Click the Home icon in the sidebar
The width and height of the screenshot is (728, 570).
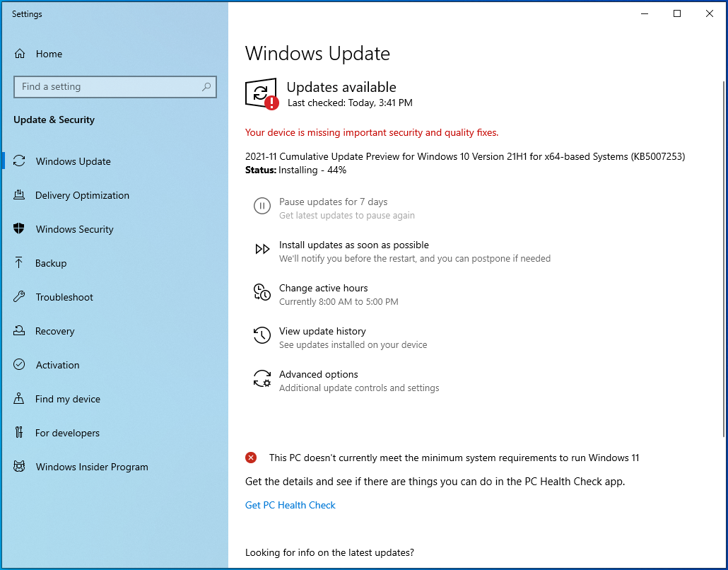pos(24,54)
